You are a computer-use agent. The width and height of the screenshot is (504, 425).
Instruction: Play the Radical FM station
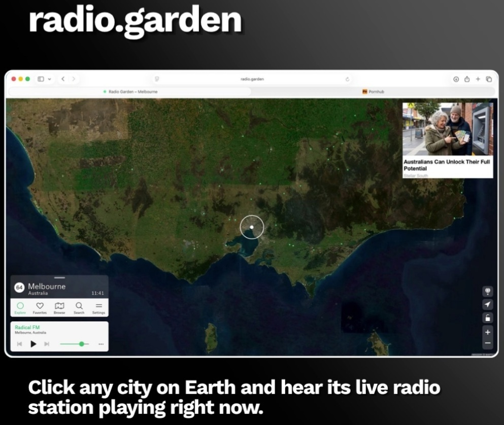33,344
